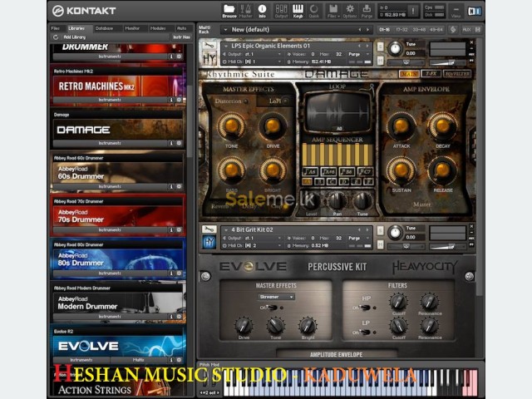Open the View minimize icon in toolbar
532x399 pixels.
tap(456, 11)
